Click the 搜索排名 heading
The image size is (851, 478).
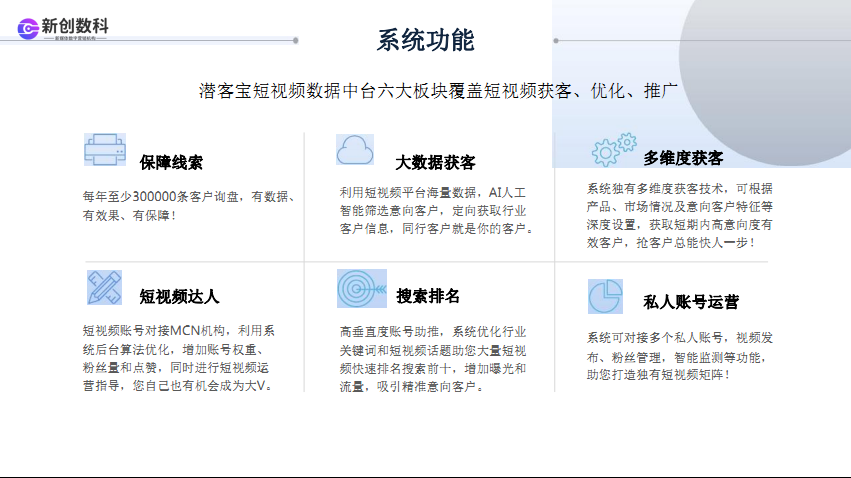(x=428, y=296)
